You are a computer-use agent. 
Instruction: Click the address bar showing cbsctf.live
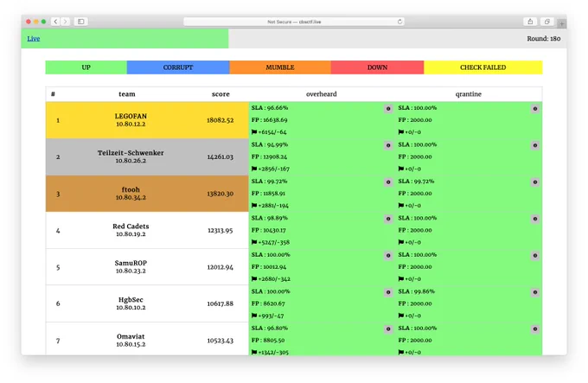294,22
